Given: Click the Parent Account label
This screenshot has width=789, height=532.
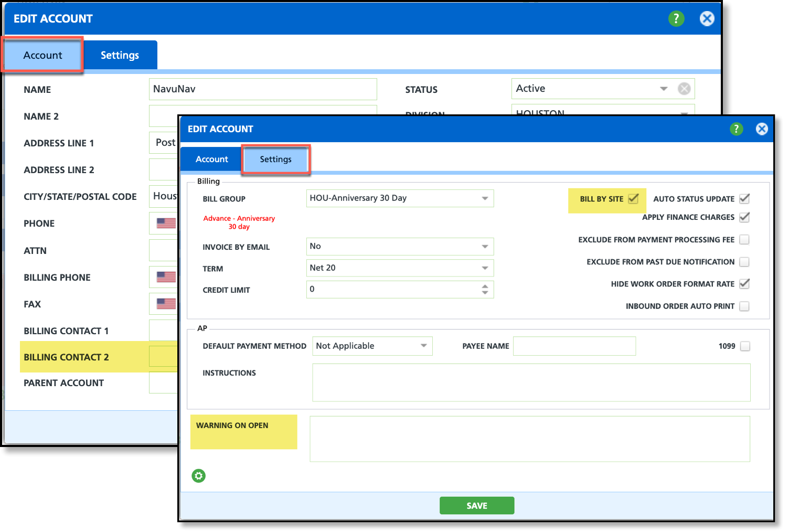Looking at the screenshot, I should tap(63, 383).
